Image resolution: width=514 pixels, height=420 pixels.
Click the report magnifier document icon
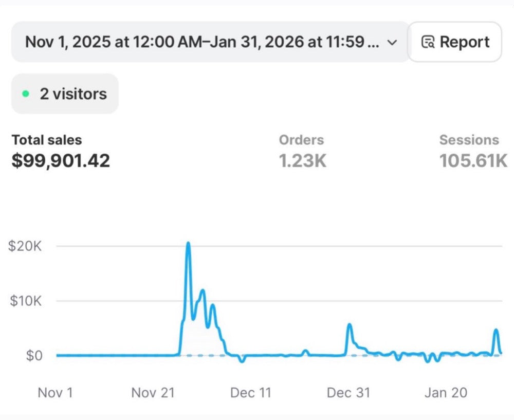point(428,42)
